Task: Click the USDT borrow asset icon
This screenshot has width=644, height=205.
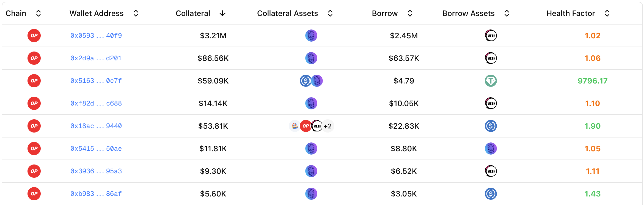Action: click(x=491, y=81)
